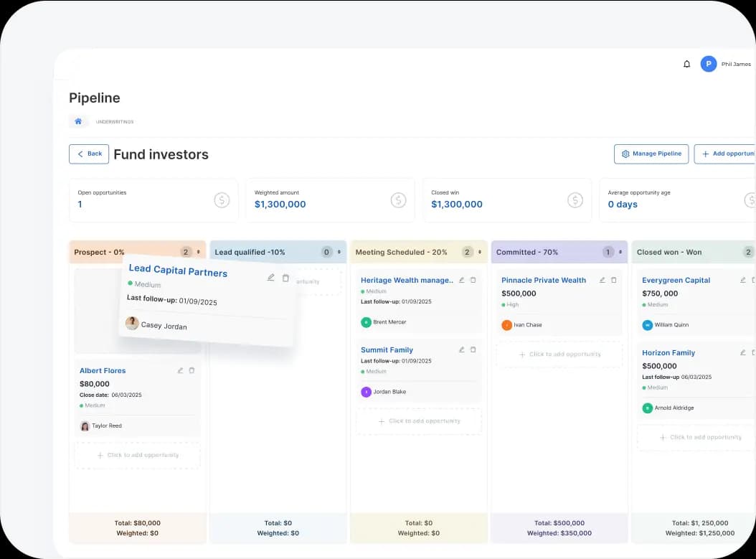Click Casey Jordan's avatar photo
Image resolution: width=756 pixels, height=559 pixels.
[132, 324]
